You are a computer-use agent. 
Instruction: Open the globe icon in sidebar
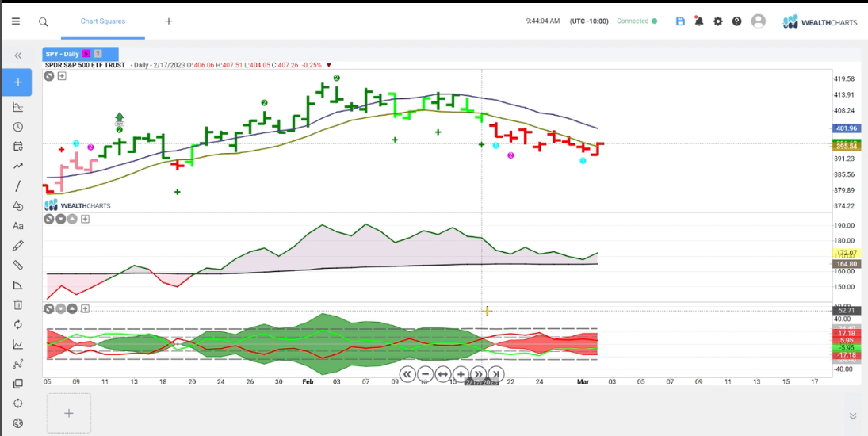click(17, 423)
